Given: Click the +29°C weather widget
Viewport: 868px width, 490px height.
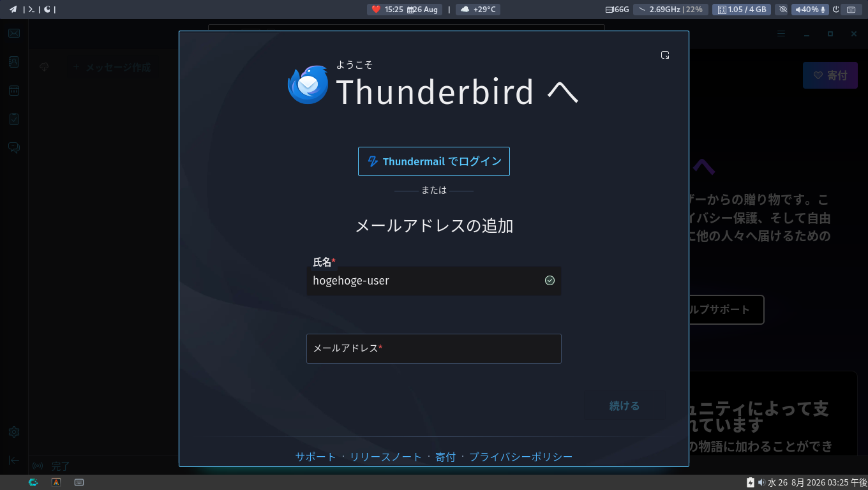Looking at the screenshot, I should click(x=479, y=10).
